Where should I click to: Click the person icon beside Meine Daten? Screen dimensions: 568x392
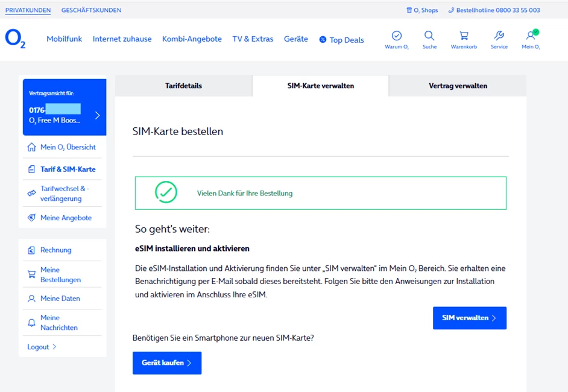(x=31, y=299)
